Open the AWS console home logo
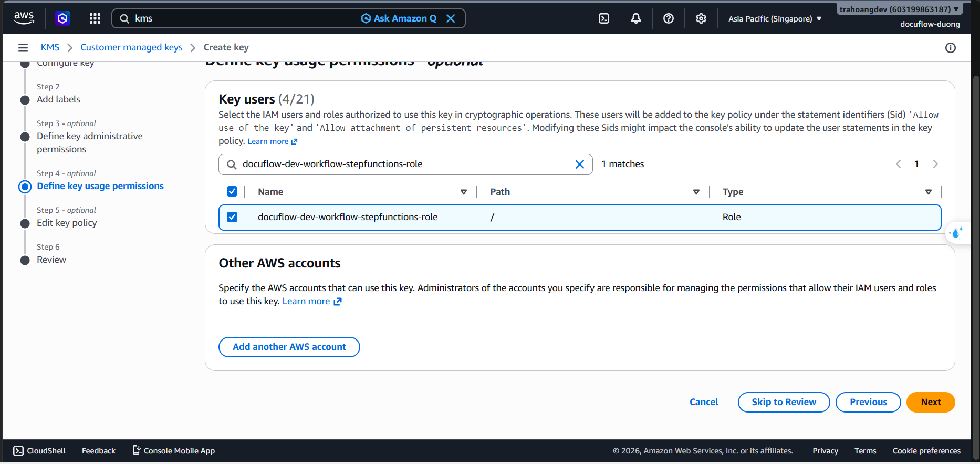Viewport: 980px width, 464px height. 24,18
